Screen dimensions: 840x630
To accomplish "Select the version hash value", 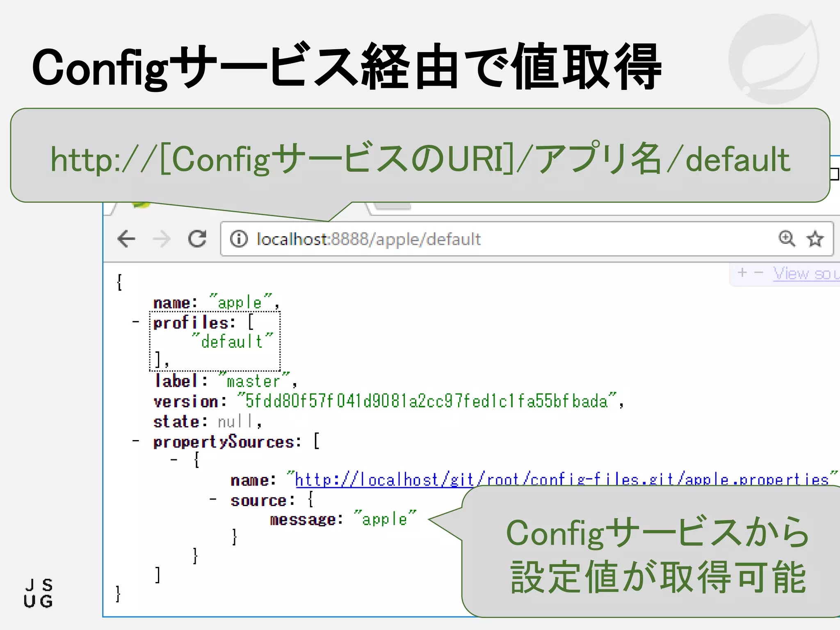I will [x=427, y=401].
